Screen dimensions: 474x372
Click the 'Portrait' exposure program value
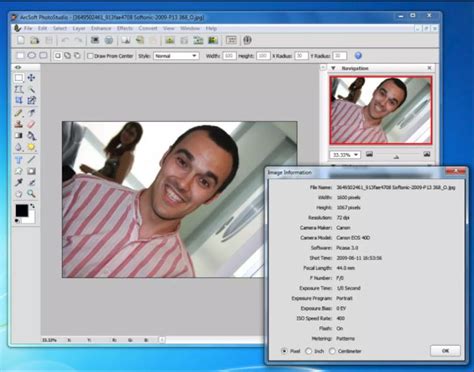tap(344, 298)
